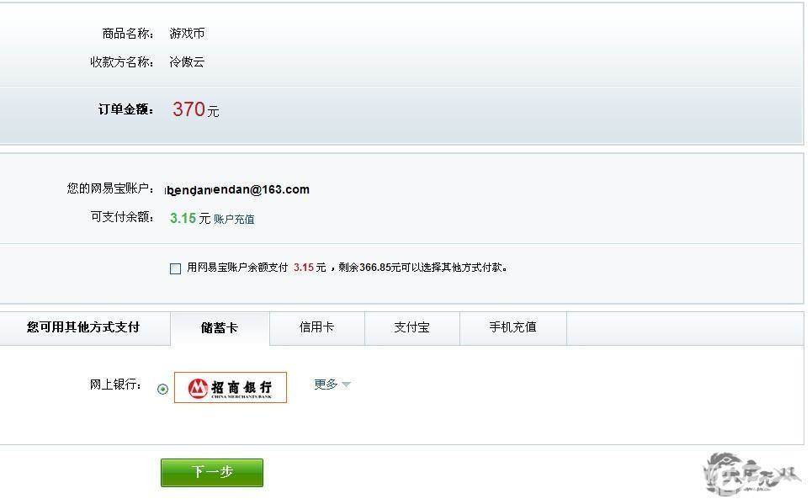Click the 您可用其他方式支付 header label
The width and height of the screenshot is (812, 504).
[x=83, y=327]
